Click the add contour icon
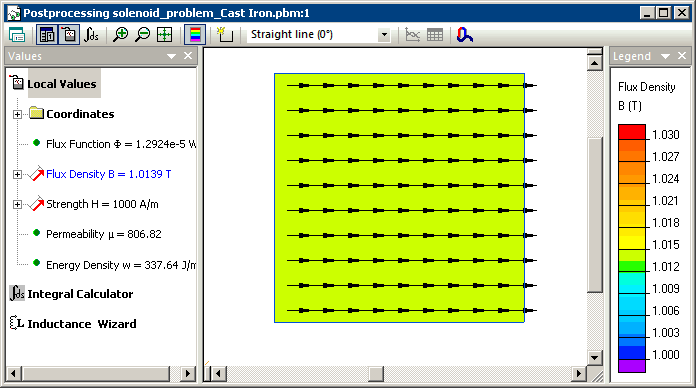The width and height of the screenshot is (696, 388). tap(225, 35)
